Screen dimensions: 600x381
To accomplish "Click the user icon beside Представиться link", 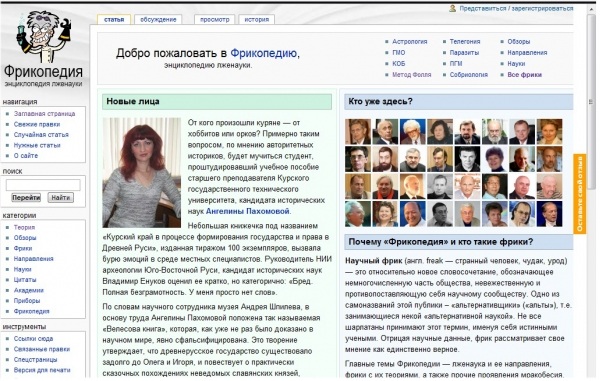I will 452,8.
